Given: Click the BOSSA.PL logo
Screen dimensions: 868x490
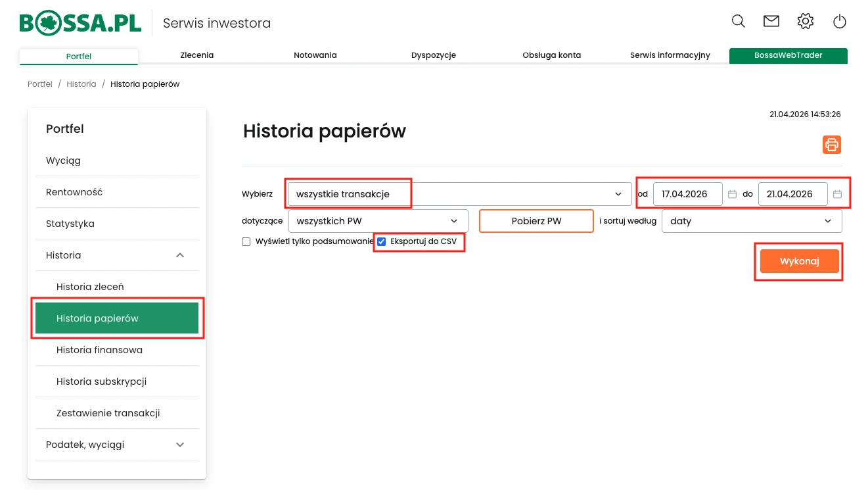Looking at the screenshot, I should coord(80,23).
